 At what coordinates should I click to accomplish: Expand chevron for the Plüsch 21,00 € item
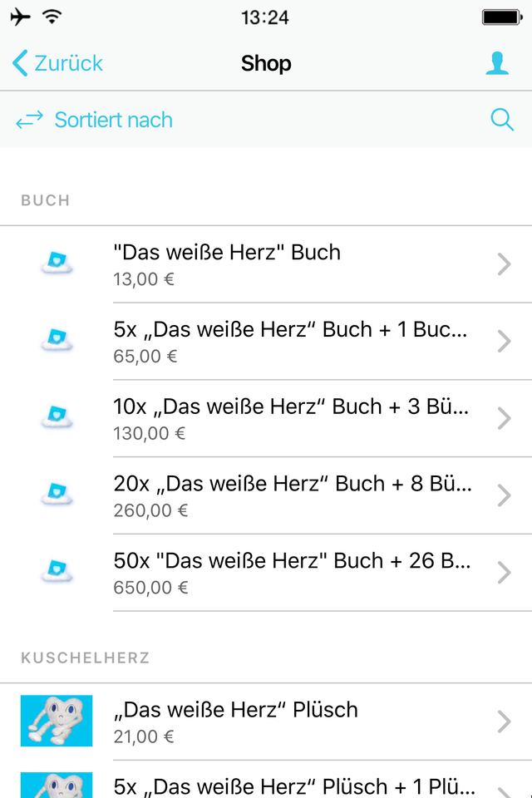[x=504, y=722]
